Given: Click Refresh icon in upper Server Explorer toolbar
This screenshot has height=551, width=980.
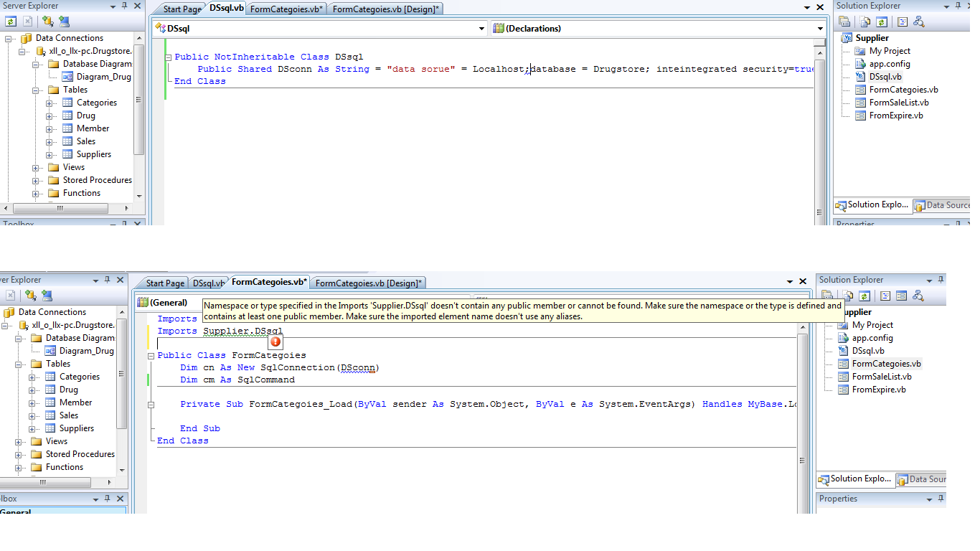Looking at the screenshot, I should pyautogui.click(x=11, y=22).
